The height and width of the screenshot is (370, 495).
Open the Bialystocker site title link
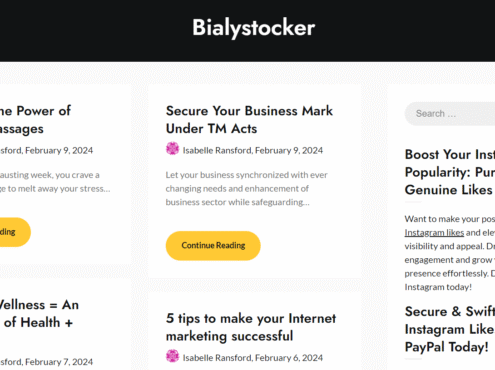(x=253, y=27)
